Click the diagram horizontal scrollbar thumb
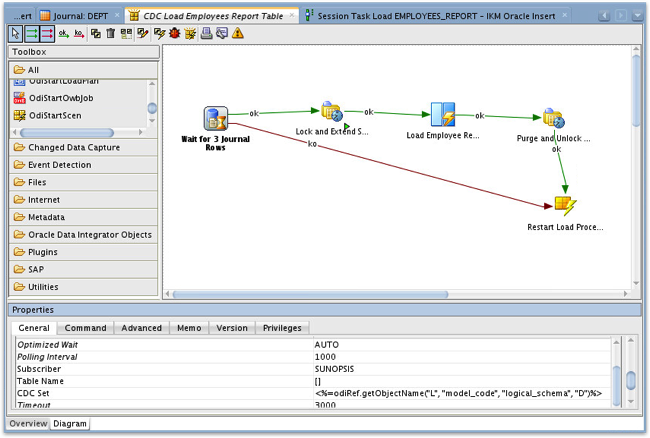 pos(310,294)
